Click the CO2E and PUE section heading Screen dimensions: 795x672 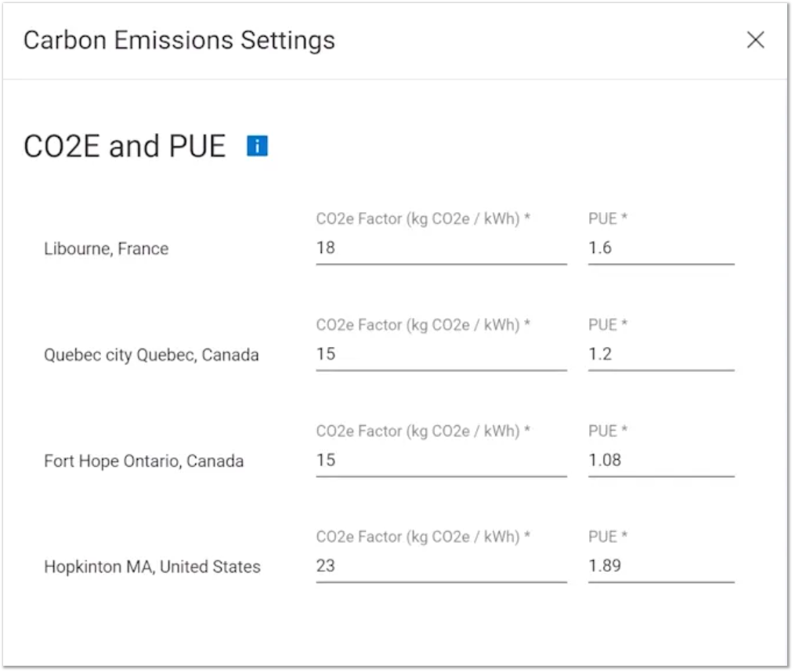coord(125,146)
